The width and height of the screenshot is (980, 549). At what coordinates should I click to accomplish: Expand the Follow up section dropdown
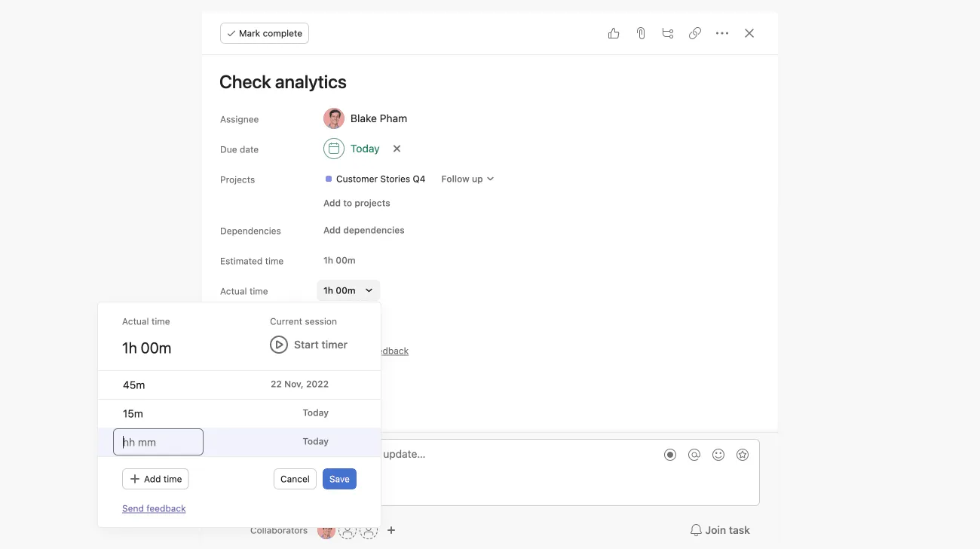(x=467, y=179)
